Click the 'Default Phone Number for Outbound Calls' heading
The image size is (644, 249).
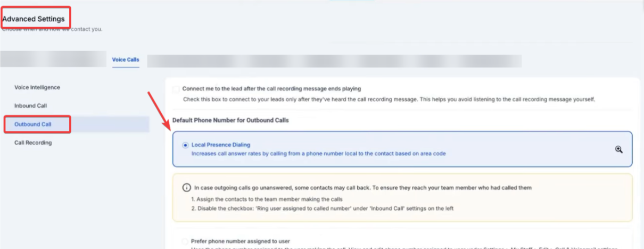coord(230,120)
